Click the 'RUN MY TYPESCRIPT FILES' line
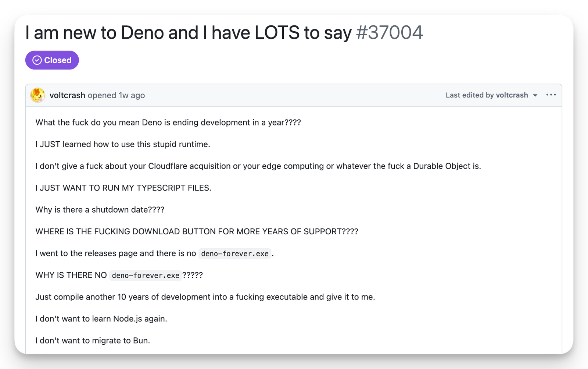 [x=123, y=188]
